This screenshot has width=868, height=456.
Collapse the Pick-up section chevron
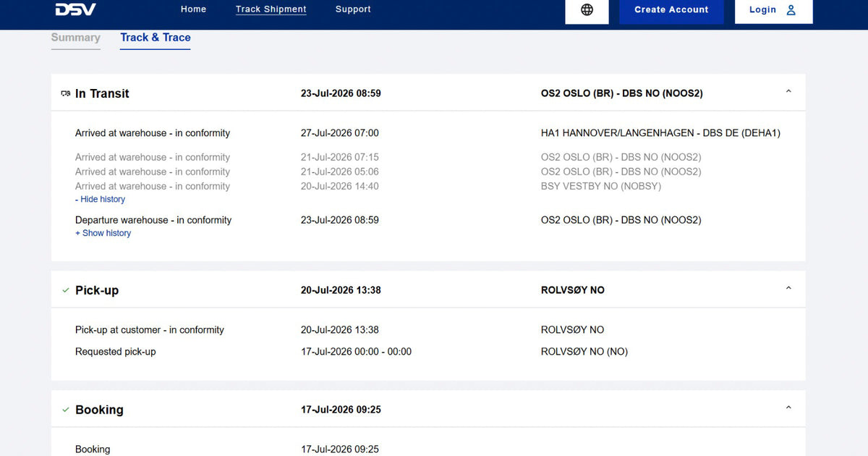tap(788, 289)
